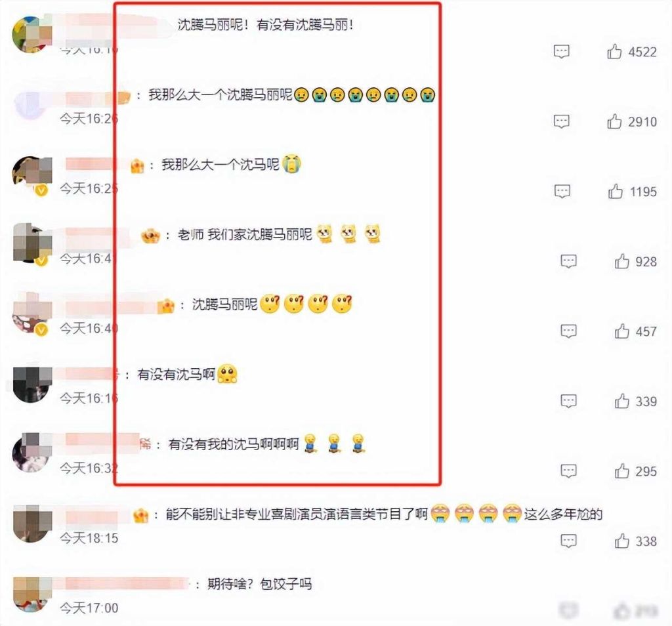Like the comment with 339 likes
The image size is (672, 626).
(x=622, y=401)
